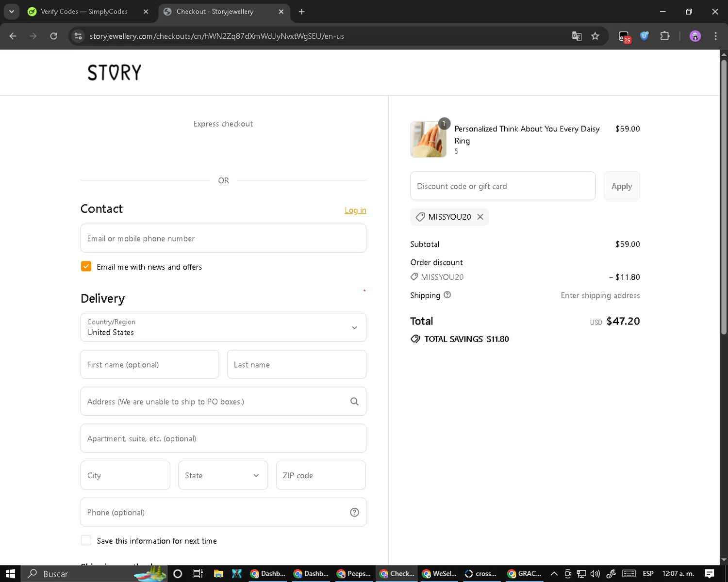Click the Apartment, suite, etc. field
728x582 pixels.
pyautogui.click(x=223, y=438)
